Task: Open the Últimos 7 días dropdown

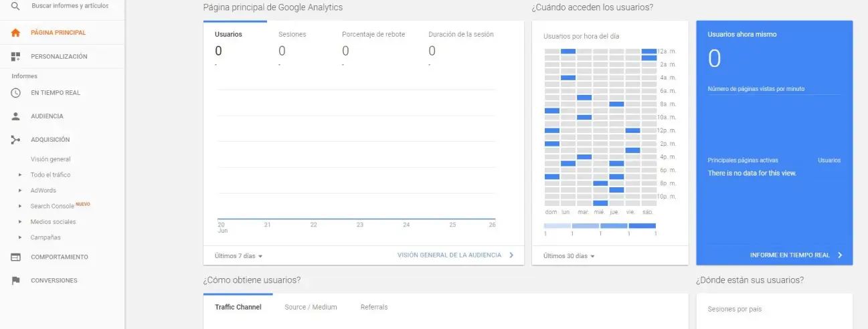Action: [x=239, y=256]
